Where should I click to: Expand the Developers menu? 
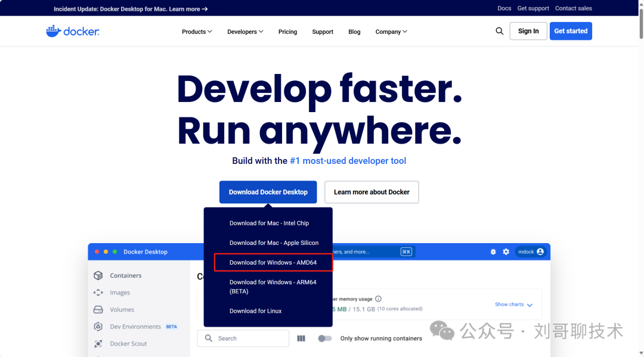[245, 32]
